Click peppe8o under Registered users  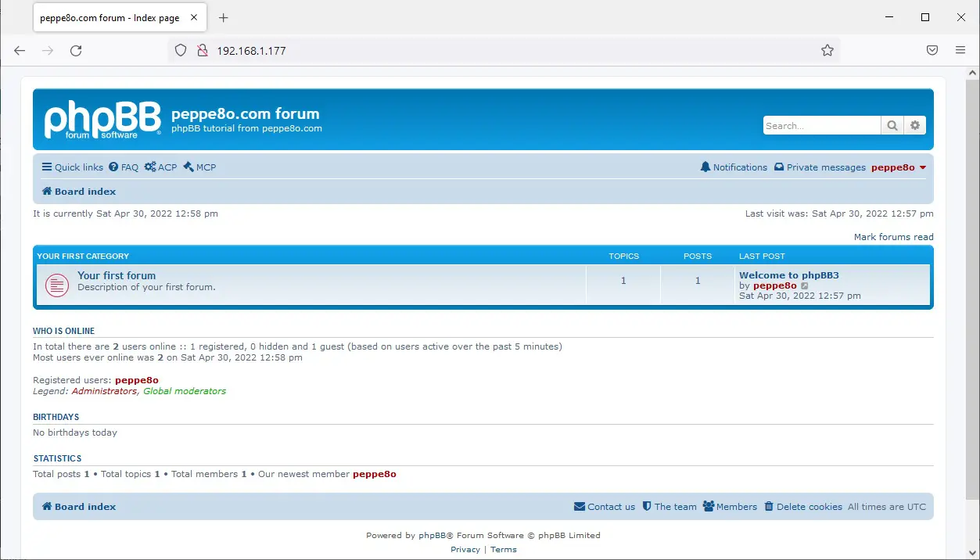[x=137, y=380]
